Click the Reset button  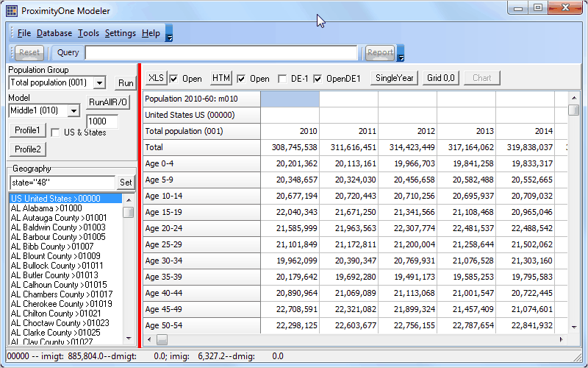pos(29,52)
